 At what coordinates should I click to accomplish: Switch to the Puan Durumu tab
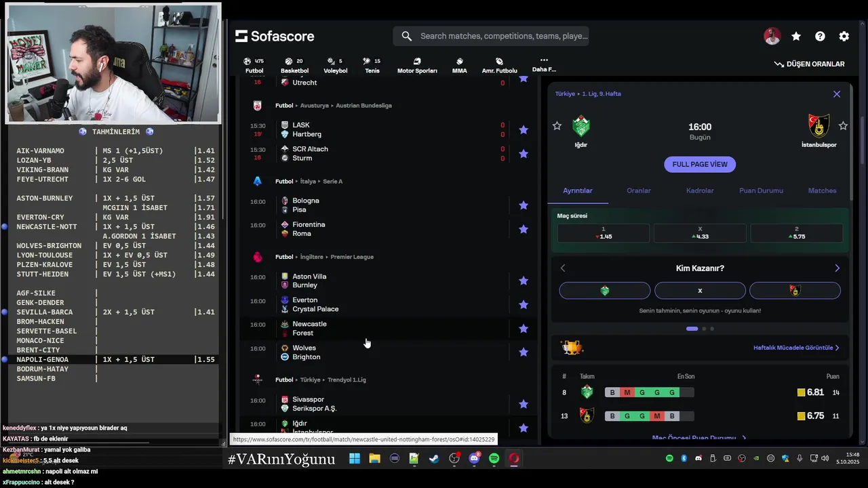[x=761, y=190]
